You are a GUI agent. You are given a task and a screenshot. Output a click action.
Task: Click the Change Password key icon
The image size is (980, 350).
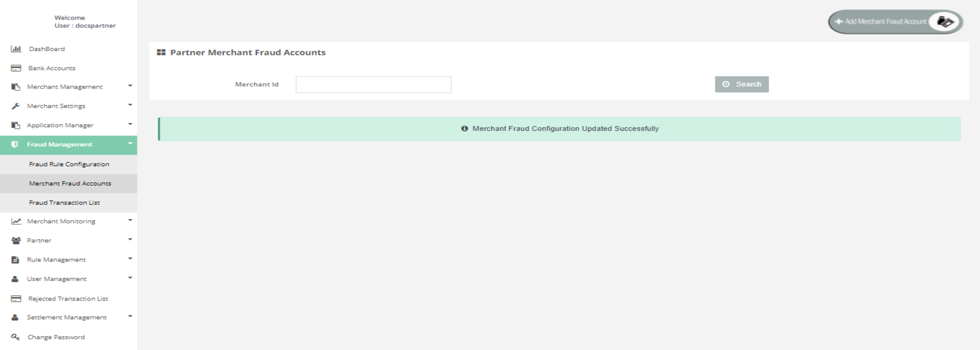click(15, 337)
